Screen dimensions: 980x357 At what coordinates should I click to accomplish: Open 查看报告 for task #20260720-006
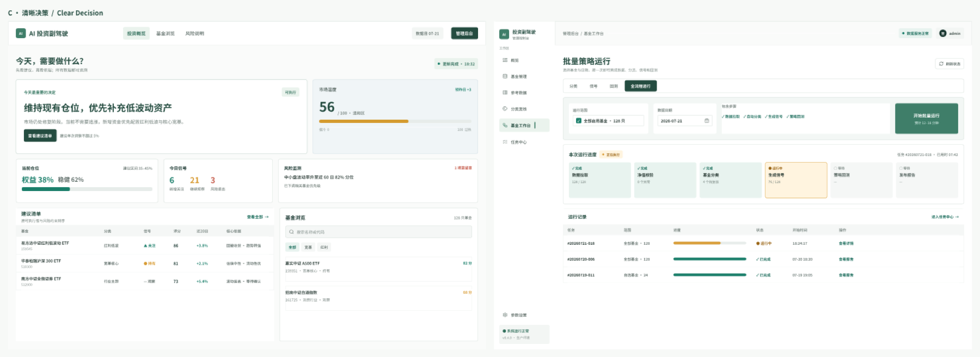pyautogui.click(x=846, y=259)
